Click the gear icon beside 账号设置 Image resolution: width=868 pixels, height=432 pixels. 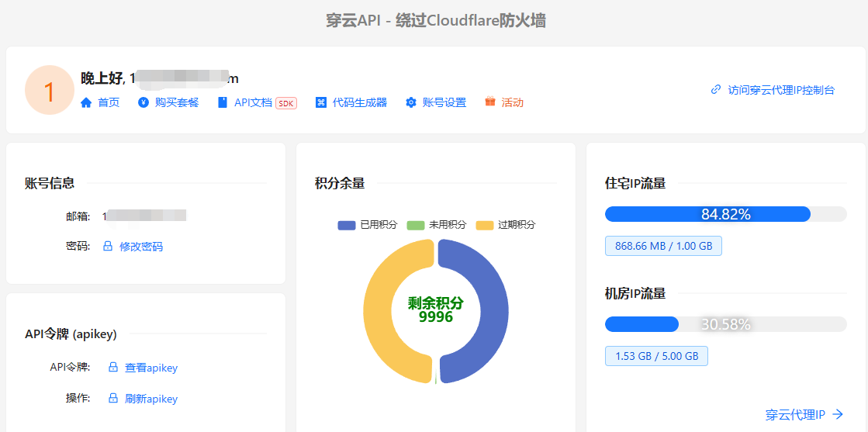point(411,102)
